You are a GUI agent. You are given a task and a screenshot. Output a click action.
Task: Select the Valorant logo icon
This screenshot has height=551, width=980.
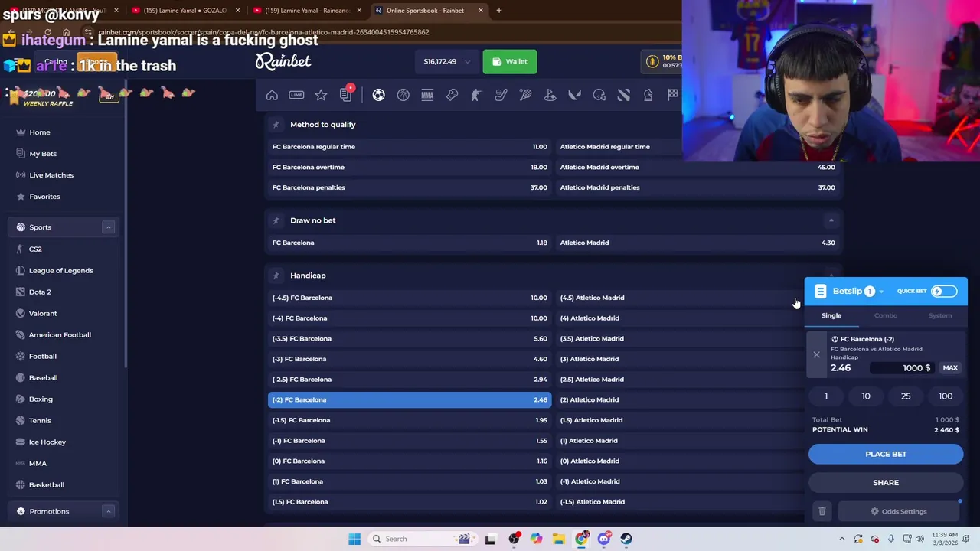coord(574,95)
